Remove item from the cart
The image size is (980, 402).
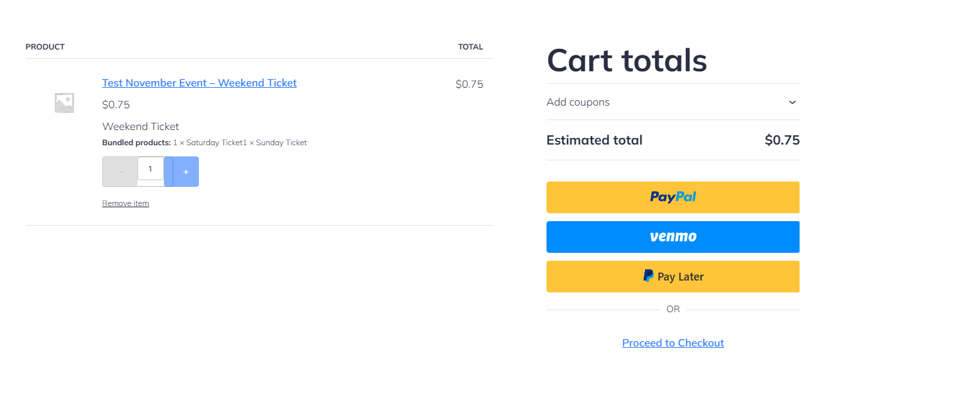[x=126, y=203]
